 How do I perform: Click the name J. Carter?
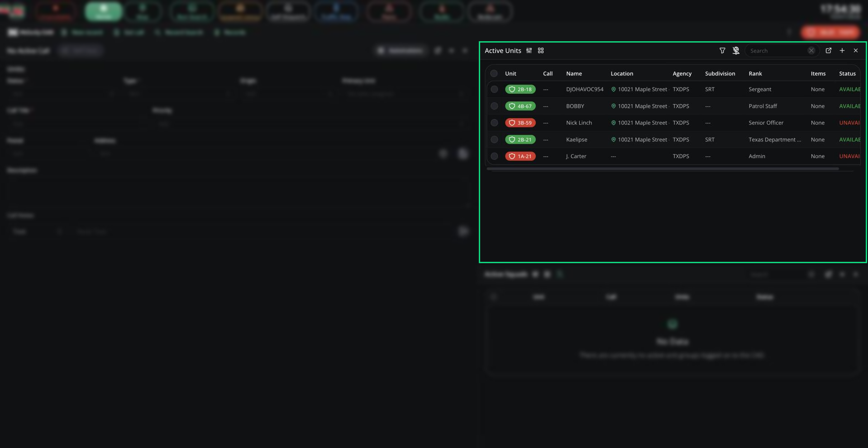[x=576, y=156]
